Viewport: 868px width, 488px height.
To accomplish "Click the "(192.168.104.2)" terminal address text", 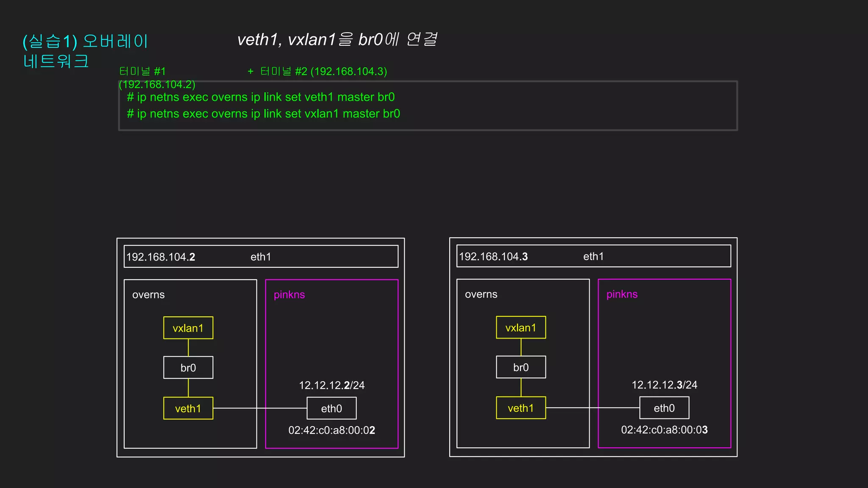I will [x=157, y=84].
